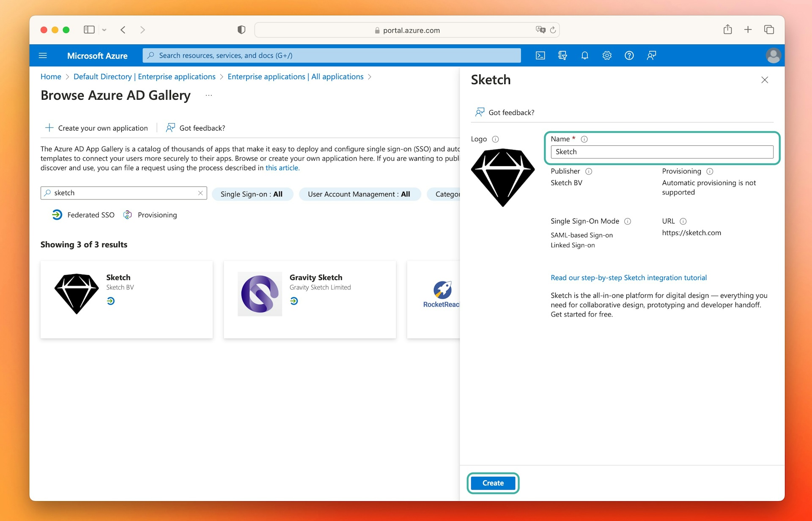Click the large Sketch diamond logo

point(503,177)
